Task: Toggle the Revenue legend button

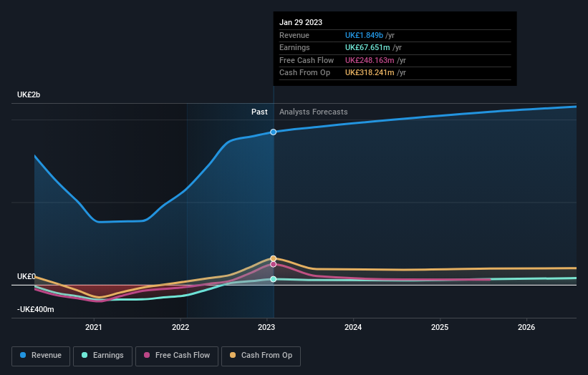Action: pyautogui.click(x=41, y=356)
